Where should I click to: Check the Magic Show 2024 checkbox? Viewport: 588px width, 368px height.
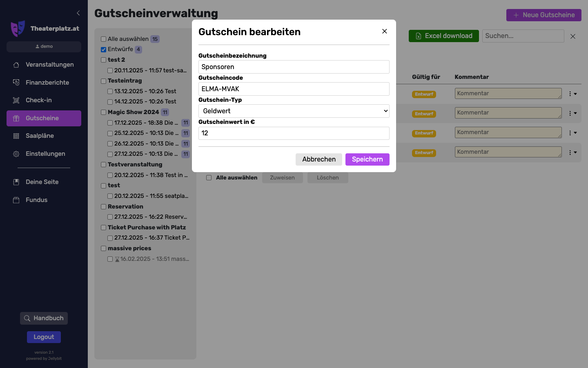(104, 112)
